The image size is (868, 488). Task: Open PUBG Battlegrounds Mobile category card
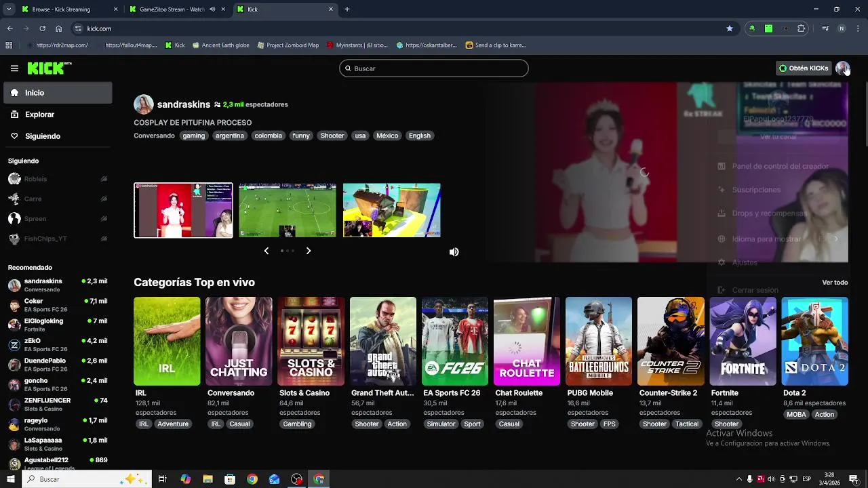coord(599,341)
